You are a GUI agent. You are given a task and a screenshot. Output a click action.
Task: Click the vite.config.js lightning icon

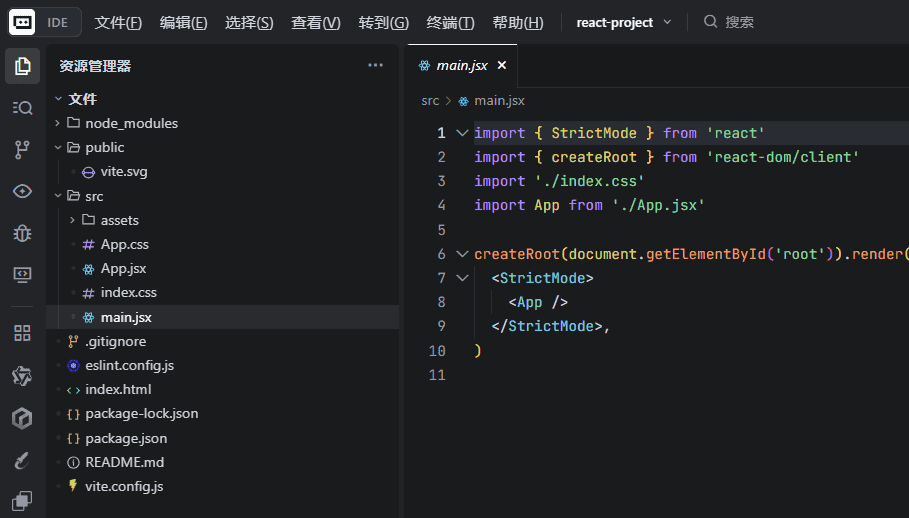pyautogui.click(x=72, y=486)
